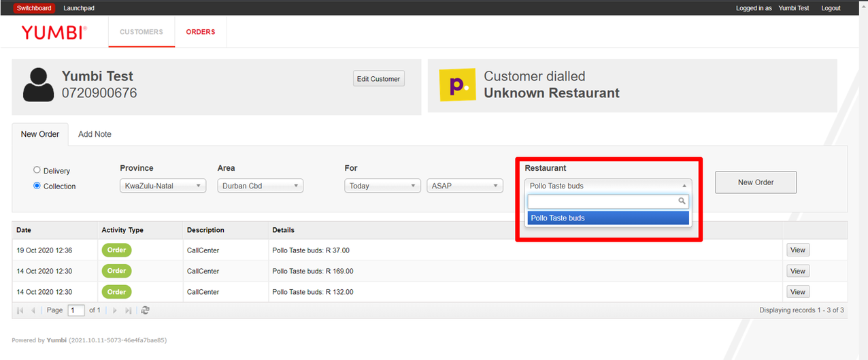Choose Pollo Taste buds from restaurant list
The image size is (868, 360).
point(608,218)
